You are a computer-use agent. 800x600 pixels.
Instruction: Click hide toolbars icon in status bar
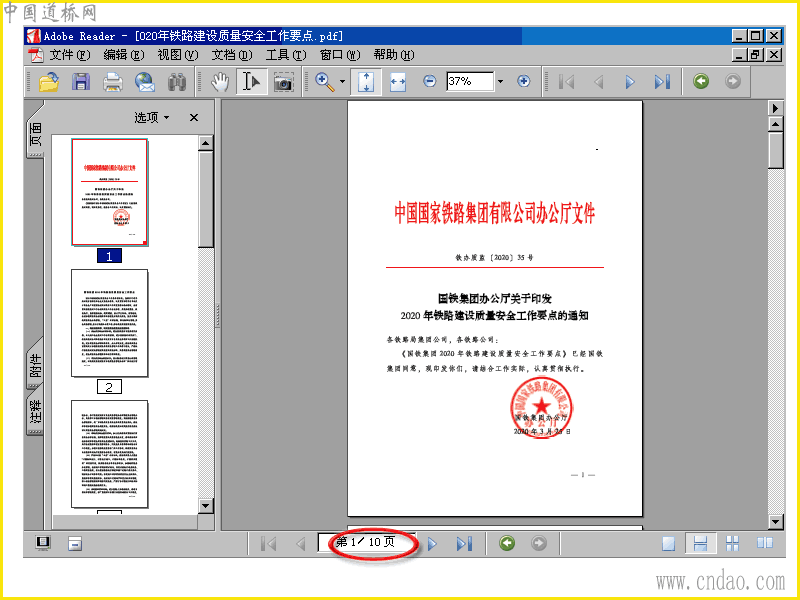74,544
